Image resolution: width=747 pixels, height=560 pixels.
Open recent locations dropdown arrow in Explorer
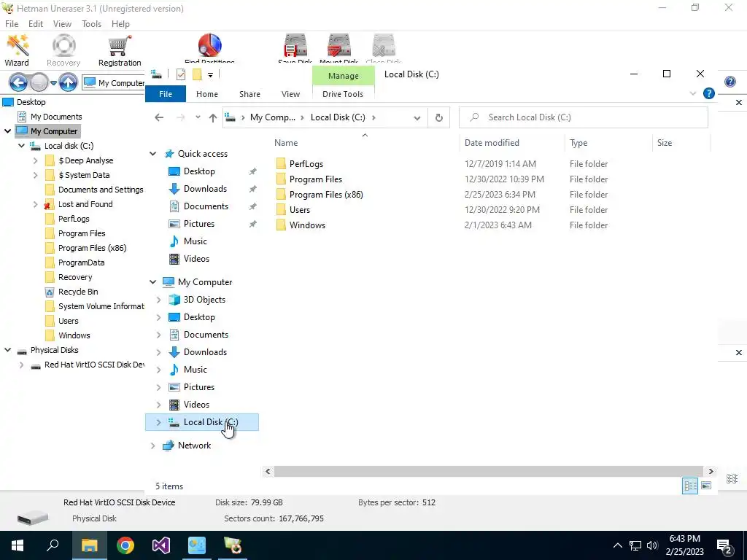(x=198, y=117)
